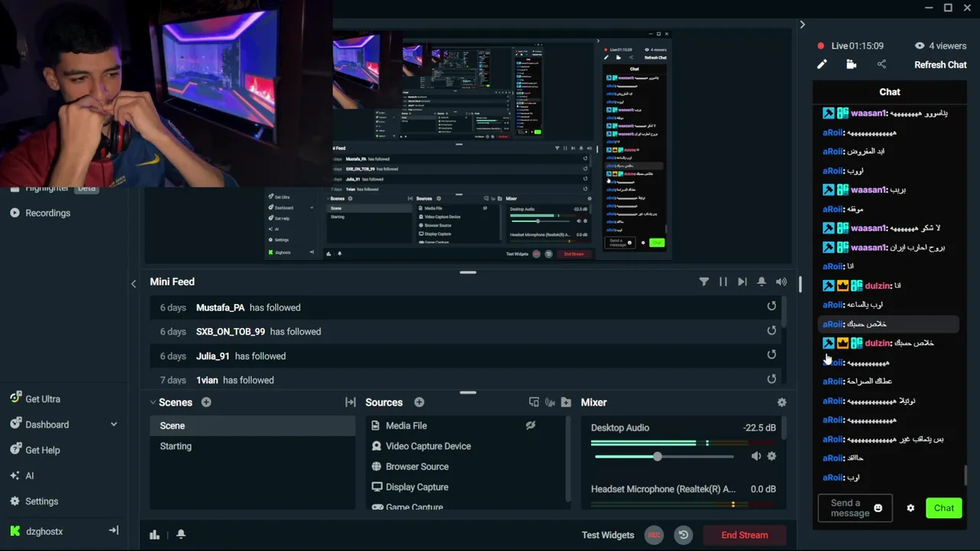Viewport: 980px width, 551px height.
Task: Click the 4 viewers eye icon
Action: pos(920,46)
